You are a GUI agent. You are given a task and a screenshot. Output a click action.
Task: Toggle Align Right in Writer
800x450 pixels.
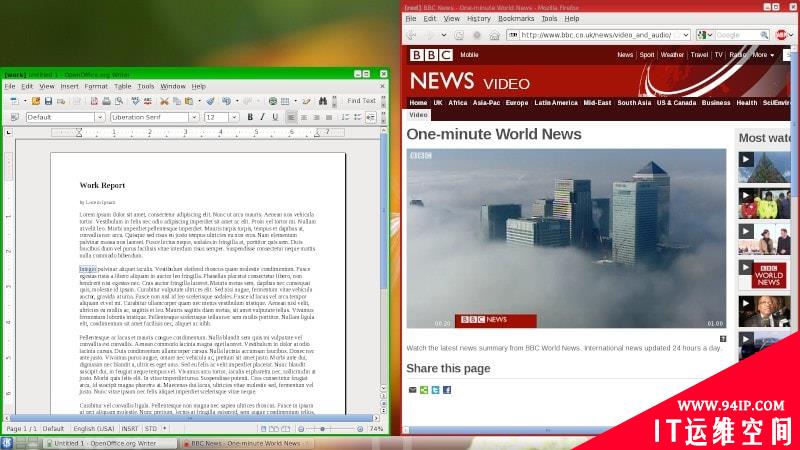point(316,117)
